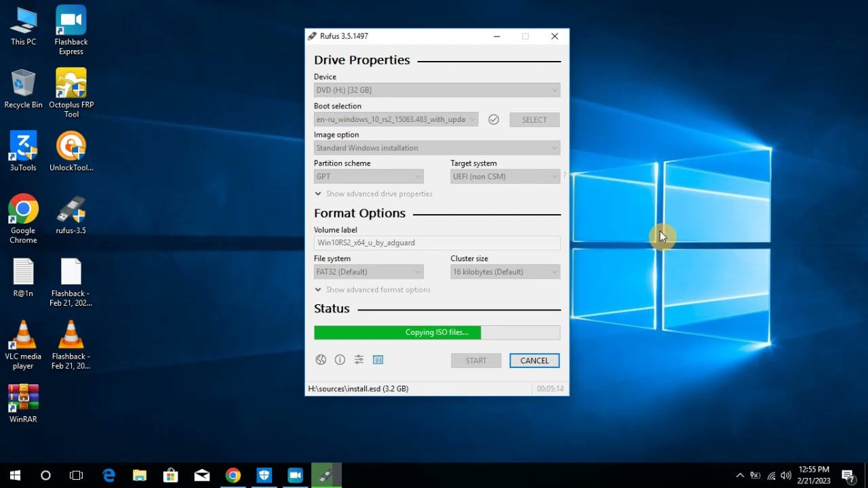Open volume control in system tray
This screenshot has height=488, width=868.
[786, 475]
